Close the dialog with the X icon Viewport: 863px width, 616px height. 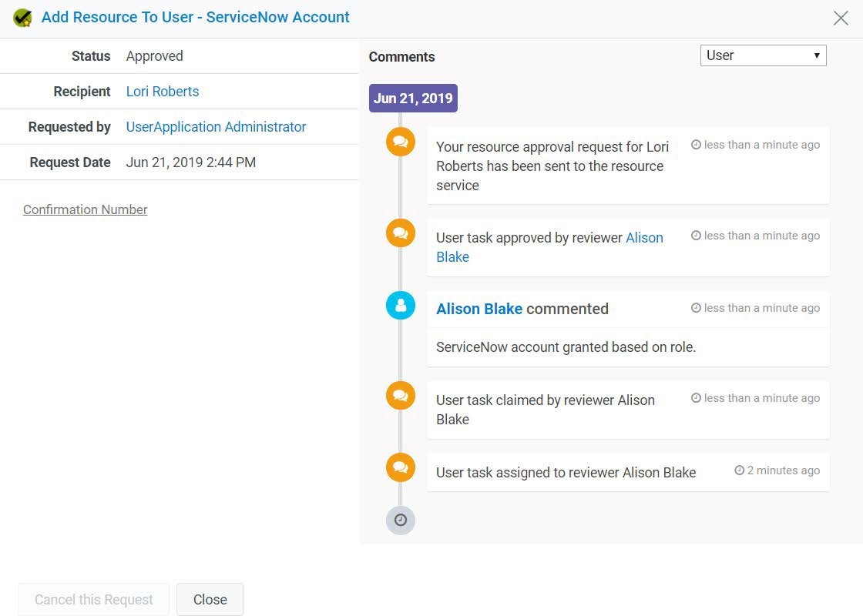click(841, 18)
